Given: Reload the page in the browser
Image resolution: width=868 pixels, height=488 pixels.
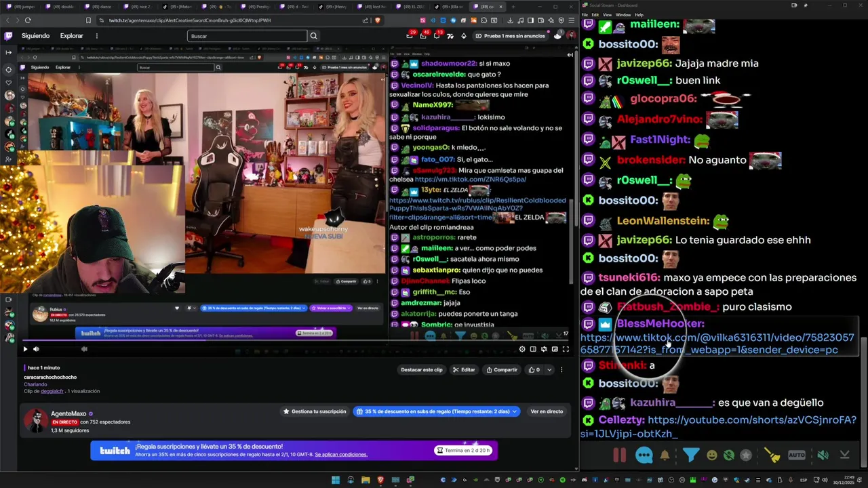Looking at the screenshot, I should coord(27,20).
